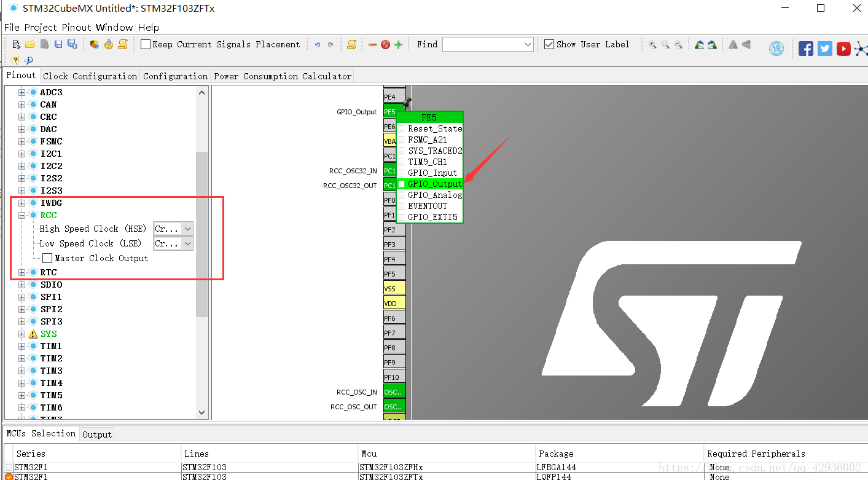Click the PF6 pin on the chip
This screenshot has height=480, width=868.
tap(390, 318)
